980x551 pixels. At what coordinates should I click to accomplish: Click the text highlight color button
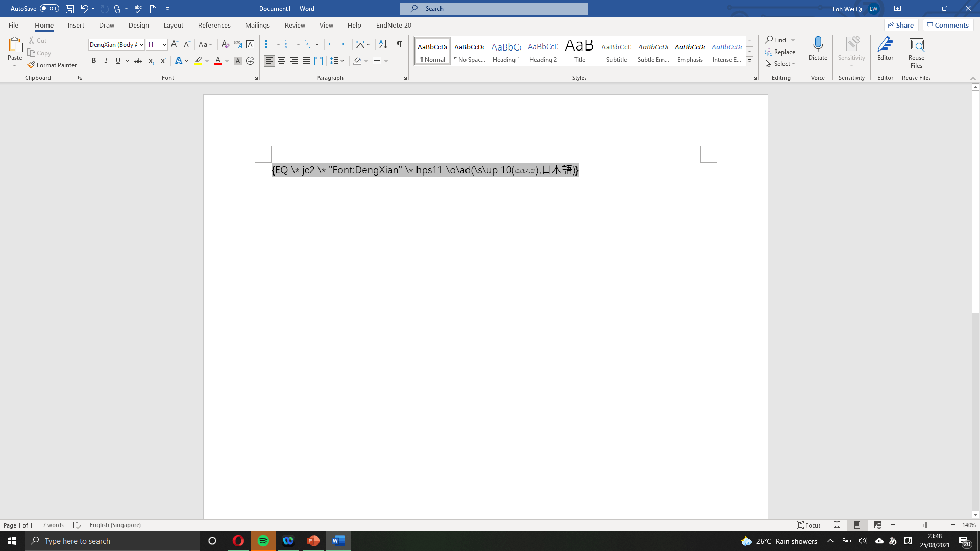[x=198, y=61]
